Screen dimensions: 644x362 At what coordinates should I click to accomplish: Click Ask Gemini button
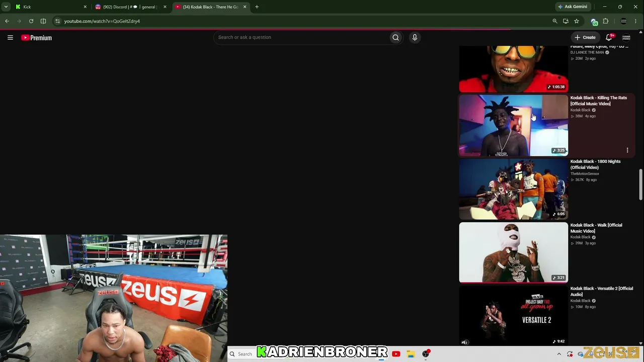[573, 7]
